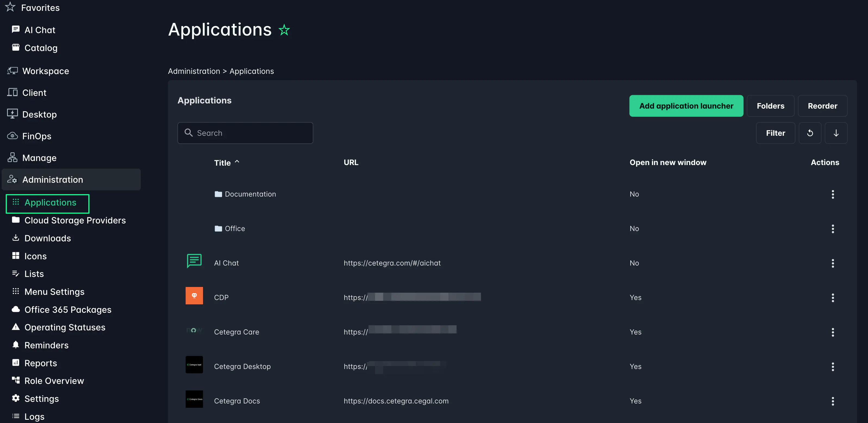Screen dimensions: 868x423
Task: Open AI Chat in the Favorites sidebar
Action: (39, 30)
